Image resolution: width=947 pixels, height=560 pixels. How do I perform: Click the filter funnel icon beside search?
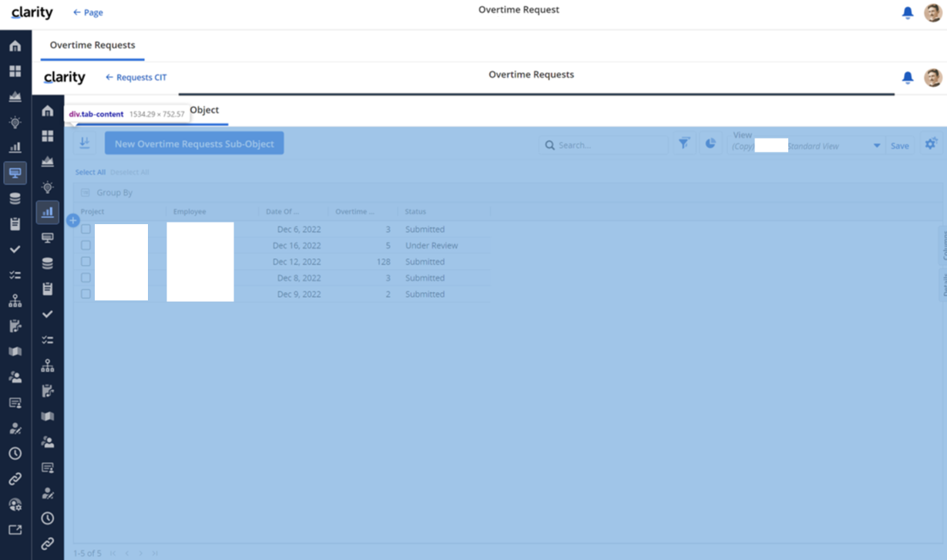[683, 144]
